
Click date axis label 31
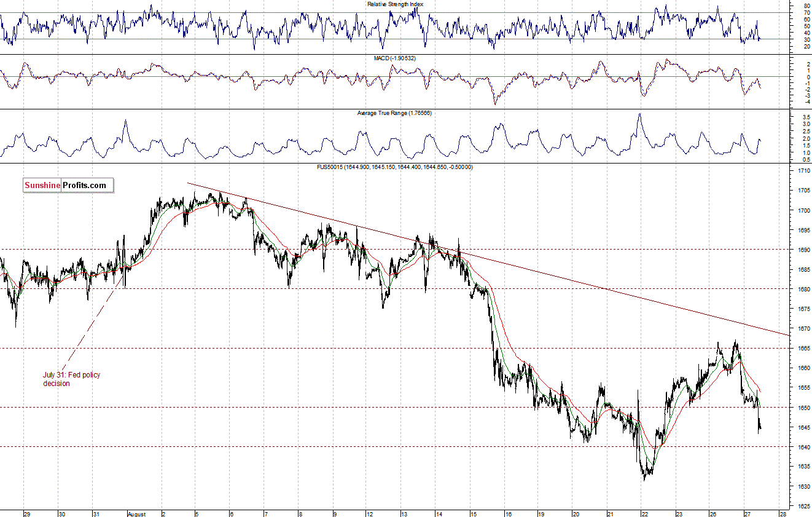click(96, 513)
